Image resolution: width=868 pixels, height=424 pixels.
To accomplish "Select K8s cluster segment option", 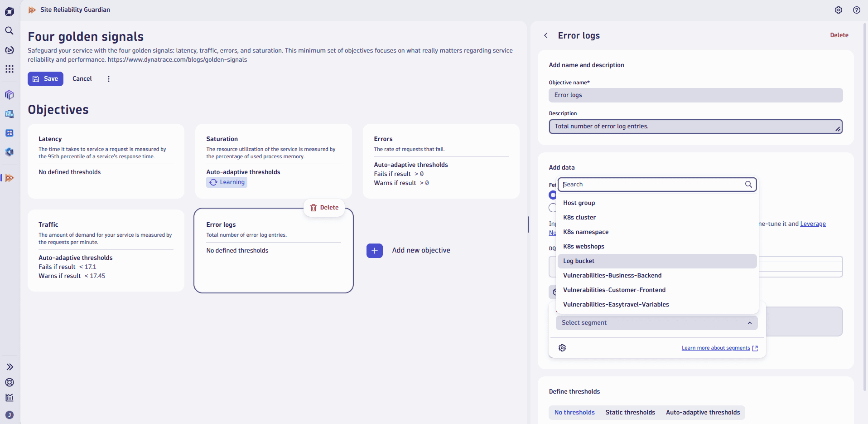I will [x=657, y=218].
